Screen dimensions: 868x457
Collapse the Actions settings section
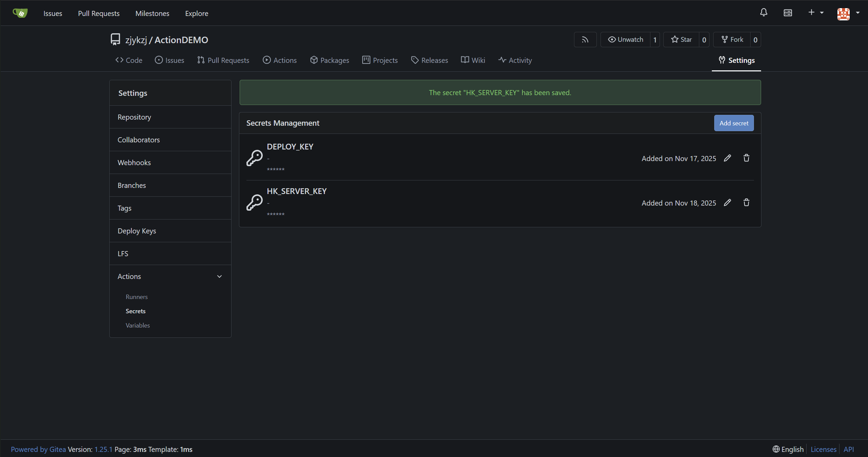pyautogui.click(x=219, y=277)
